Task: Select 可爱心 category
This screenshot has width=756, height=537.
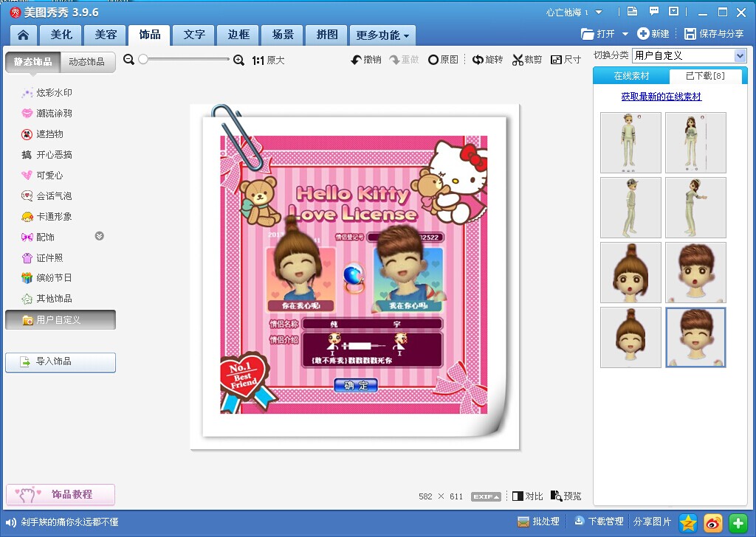Action: click(x=42, y=176)
